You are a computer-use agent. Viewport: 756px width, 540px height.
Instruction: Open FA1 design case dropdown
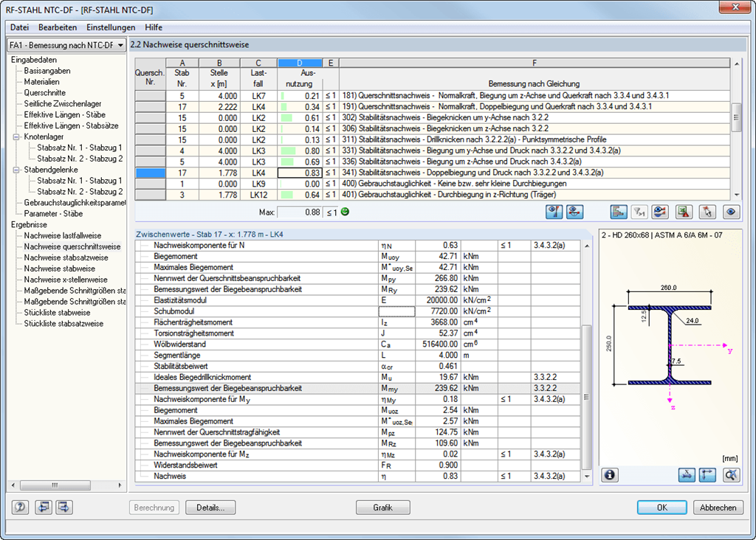point(66,45)
